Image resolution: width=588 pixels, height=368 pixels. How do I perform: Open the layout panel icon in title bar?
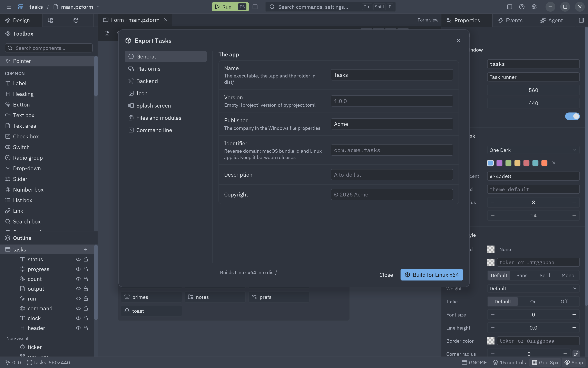click(510, 7)
